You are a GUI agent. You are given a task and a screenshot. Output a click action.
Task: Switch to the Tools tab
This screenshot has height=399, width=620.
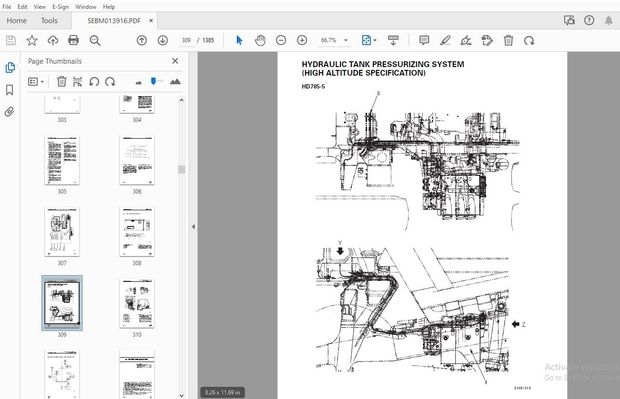click(49, 21)
